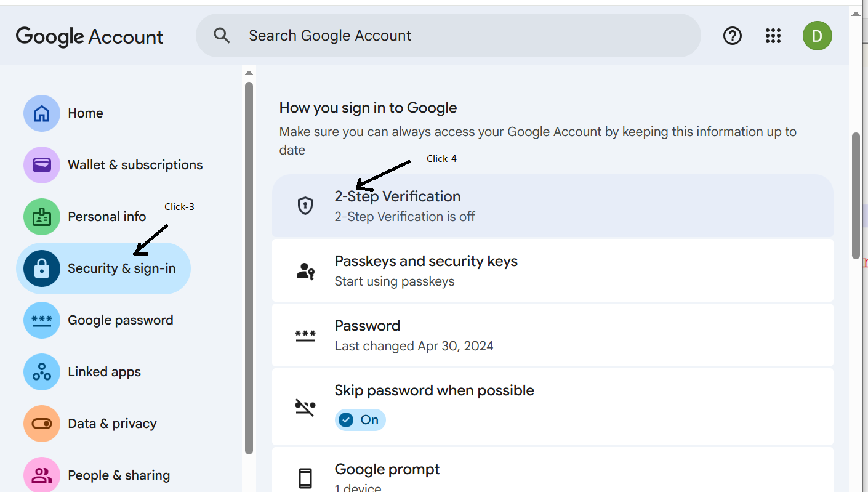This screenshot has width=868, height=492.
Task: Select the Wallet & subscriptions card icon
Action: pyautogui.click(x=42, y=165)
